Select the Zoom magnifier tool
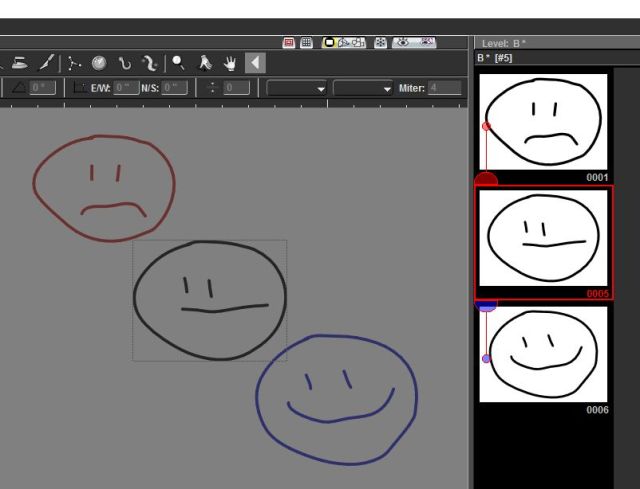The width and height of the screenshot is (640, 489). (177, 63)
